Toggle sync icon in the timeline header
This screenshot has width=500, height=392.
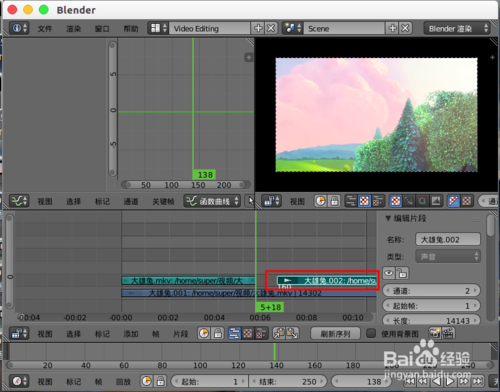tap(146, 381)
